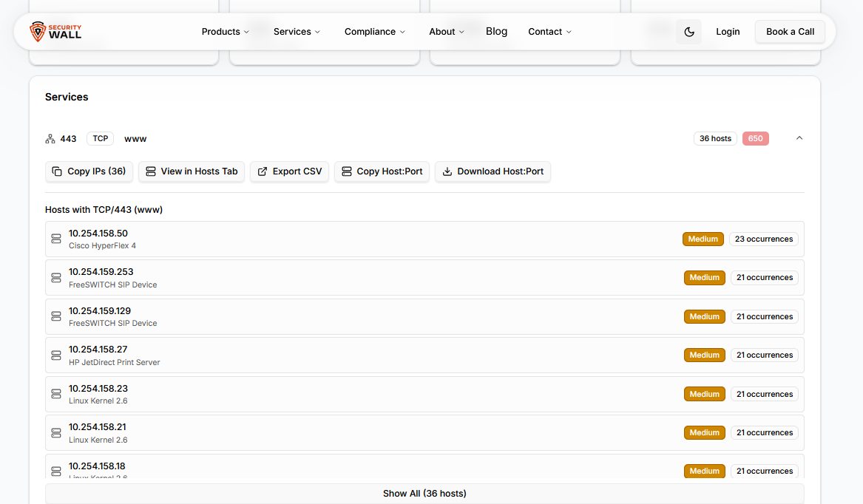Copy all 36 IPs to clipboard
The width and height of the screenshot is (863, 504).
tap(89, 171)
